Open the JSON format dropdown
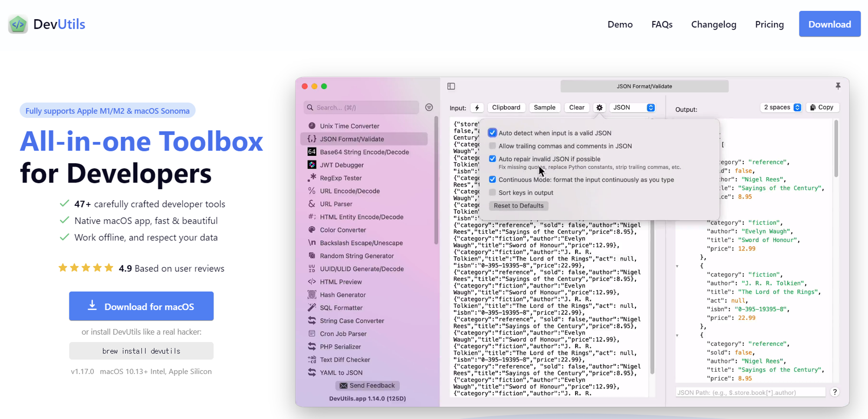Viewport: 868px width, 419px height. tap(633, 108)
